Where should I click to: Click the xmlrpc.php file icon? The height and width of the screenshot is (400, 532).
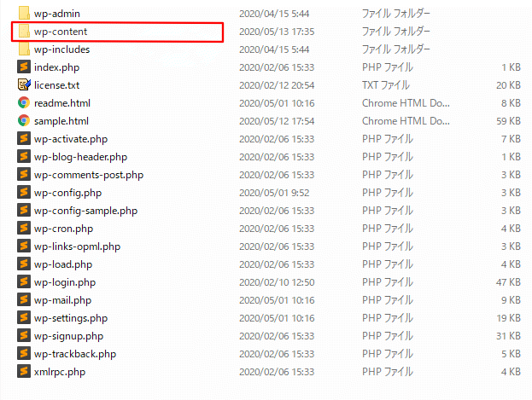[24, 371]
